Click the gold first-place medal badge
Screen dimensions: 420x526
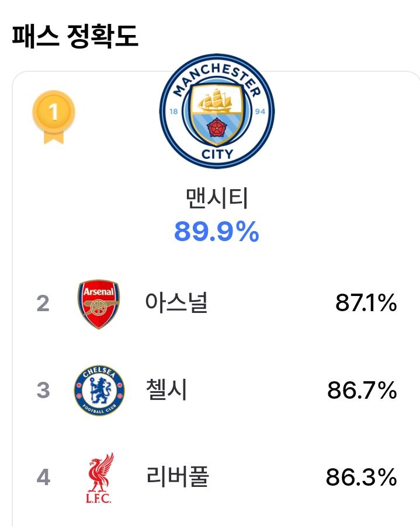54,117
